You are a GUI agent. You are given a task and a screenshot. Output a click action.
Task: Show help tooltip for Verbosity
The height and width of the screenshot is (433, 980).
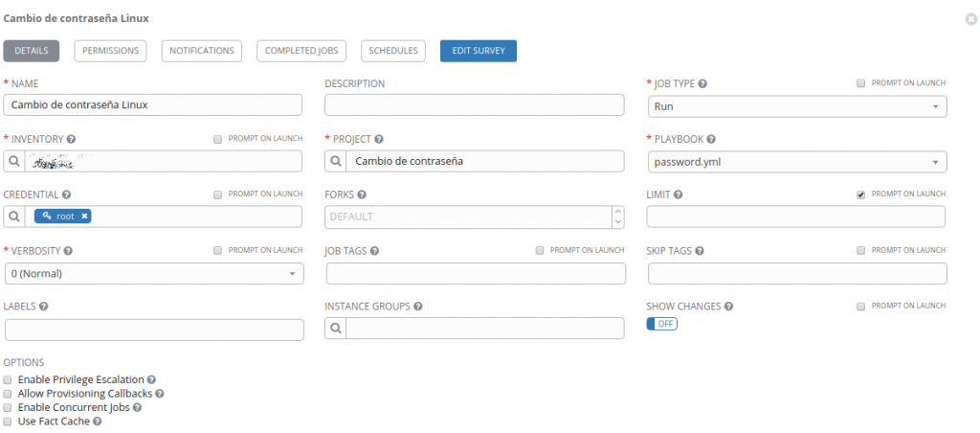(x=68, y=251)
